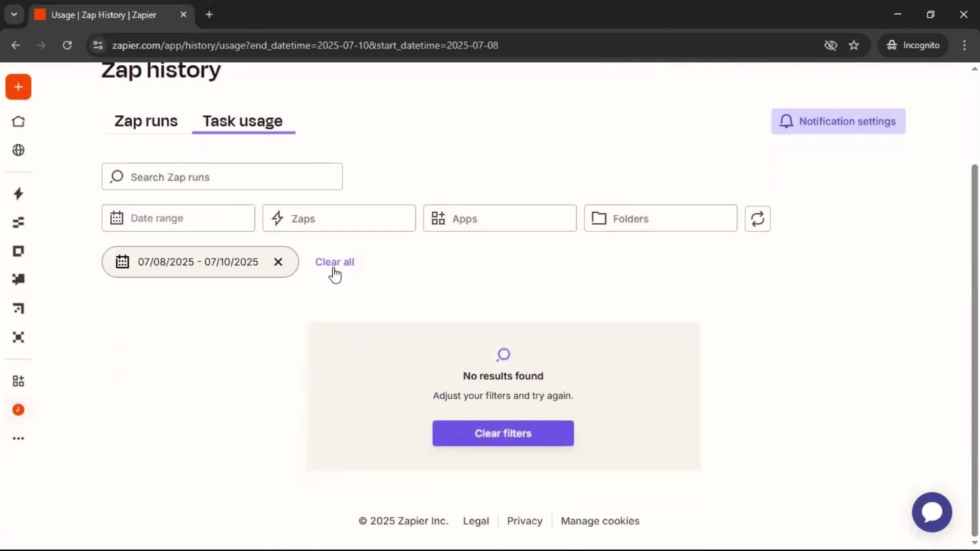Screen dimensions: 980x551
Task: Open the Chatbots icon in sidebar
Action: tap(18, 280)
